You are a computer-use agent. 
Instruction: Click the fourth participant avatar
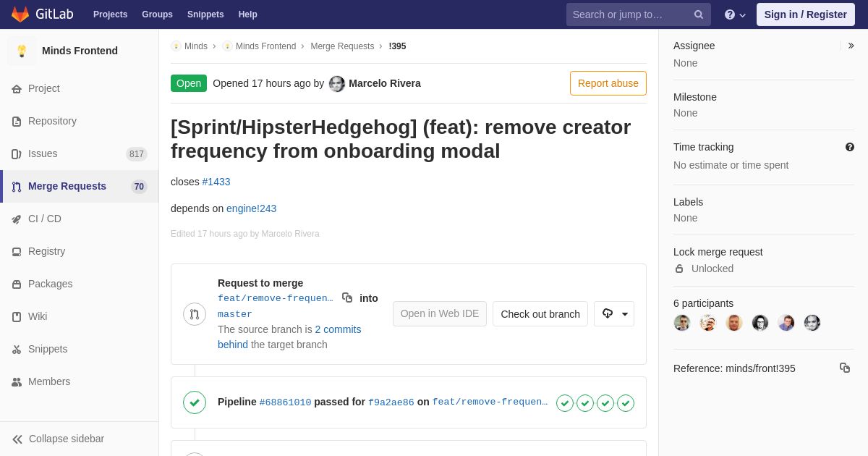(x=760, y=323)
